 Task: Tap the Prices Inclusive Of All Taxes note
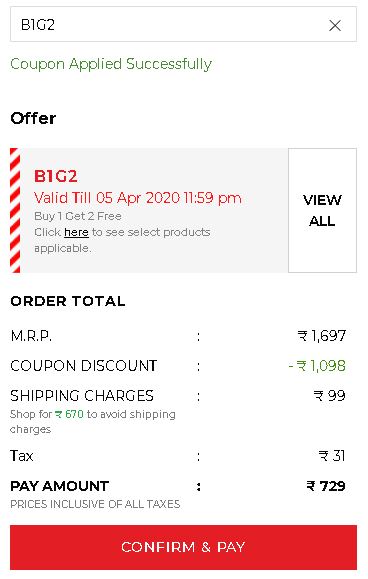click(x=95, y=504)
